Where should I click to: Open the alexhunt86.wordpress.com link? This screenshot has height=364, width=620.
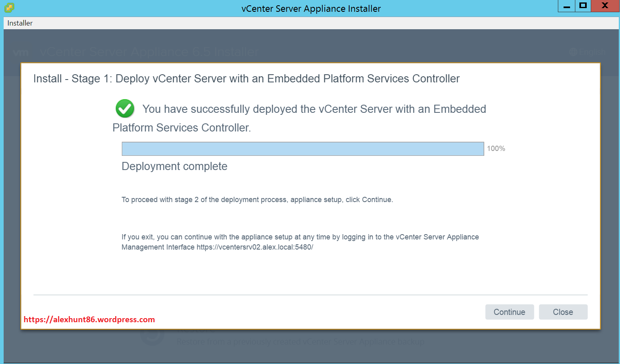coord(89,319)
